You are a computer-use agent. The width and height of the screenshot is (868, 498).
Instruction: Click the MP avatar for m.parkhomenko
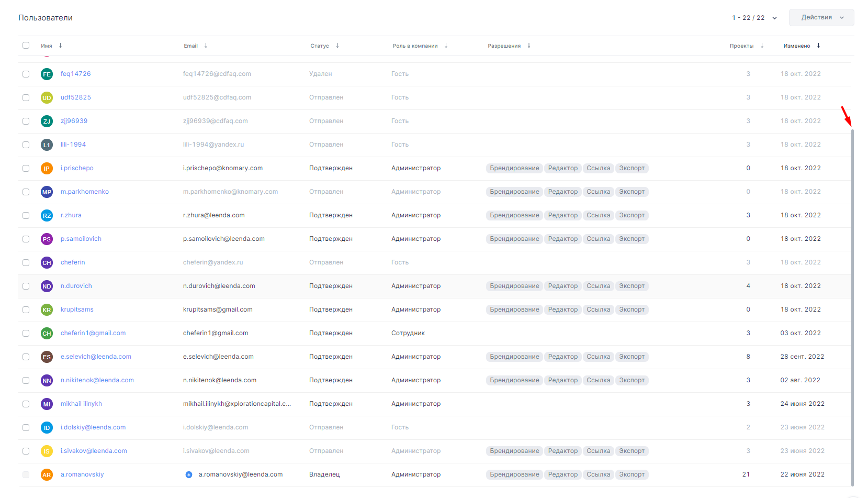(47, 192)
